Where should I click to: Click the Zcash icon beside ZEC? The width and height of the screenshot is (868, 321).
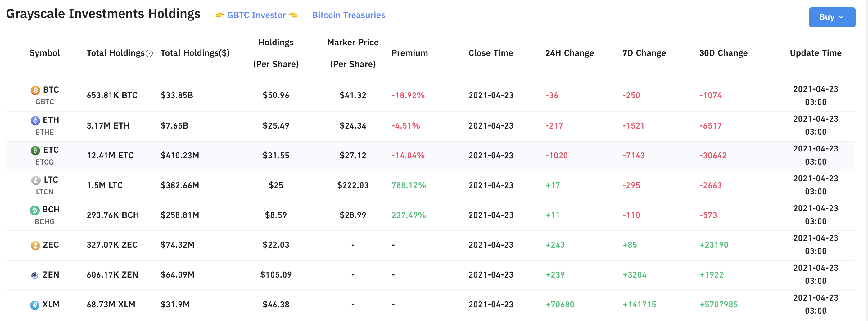pos(35,245)
